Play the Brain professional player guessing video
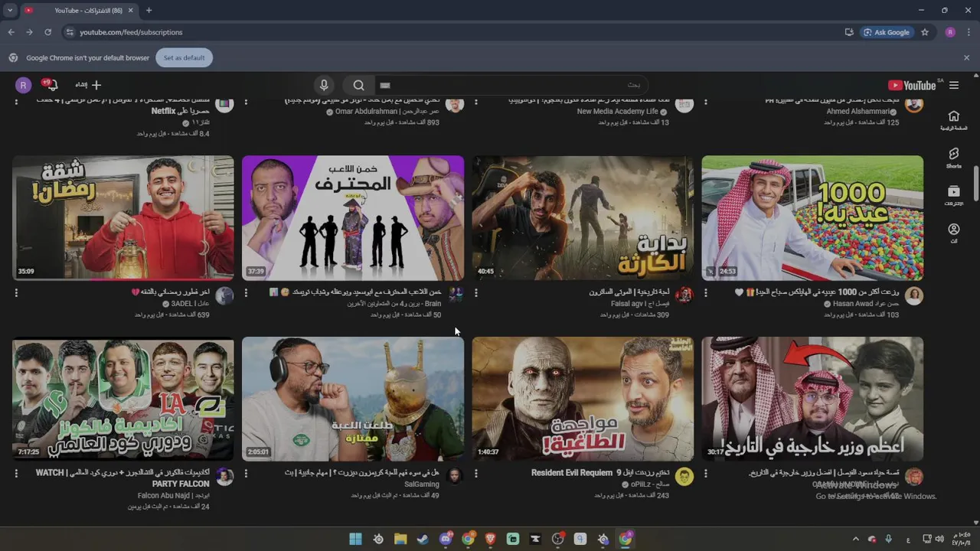 (353, 218)
